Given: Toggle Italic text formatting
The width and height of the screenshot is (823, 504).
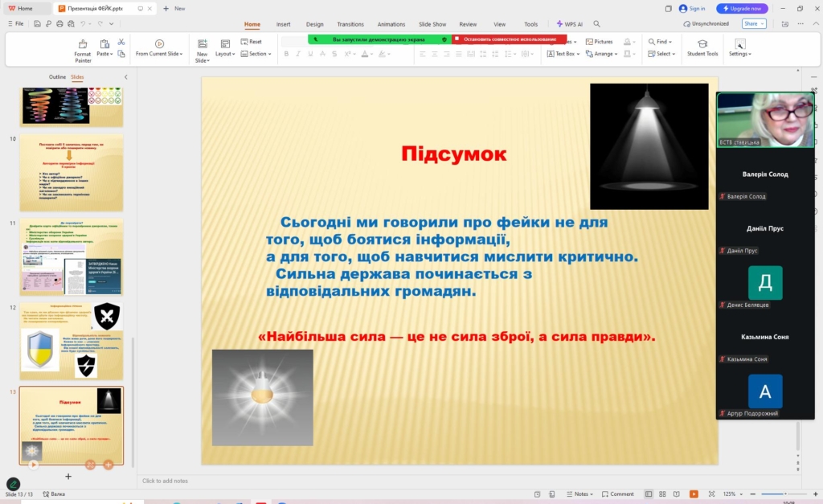Looking at the screenshot, I should pyautogui.click(x=298, y=54).
